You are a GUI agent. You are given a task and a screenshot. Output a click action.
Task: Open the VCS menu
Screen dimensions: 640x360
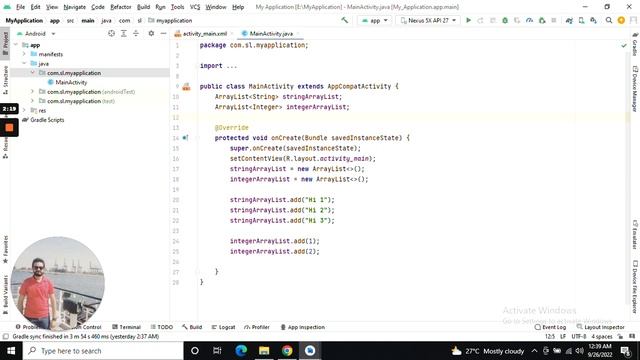tap(195, 7)
